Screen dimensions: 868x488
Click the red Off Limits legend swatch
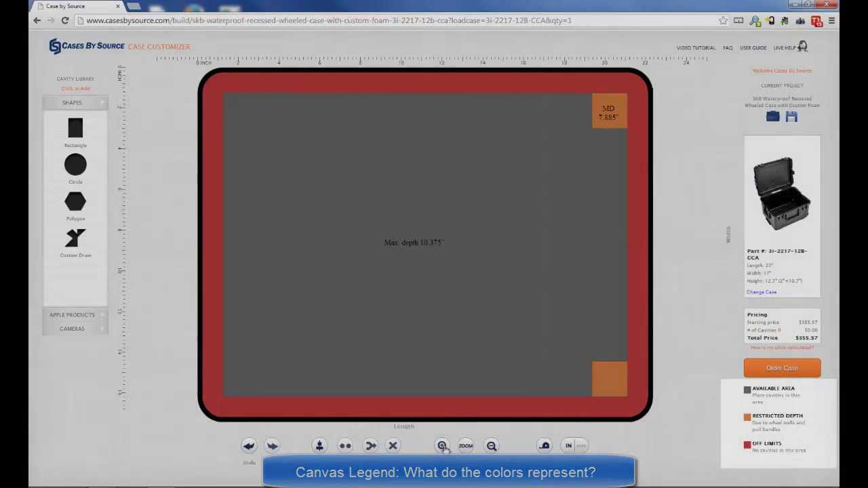point(747,445)
